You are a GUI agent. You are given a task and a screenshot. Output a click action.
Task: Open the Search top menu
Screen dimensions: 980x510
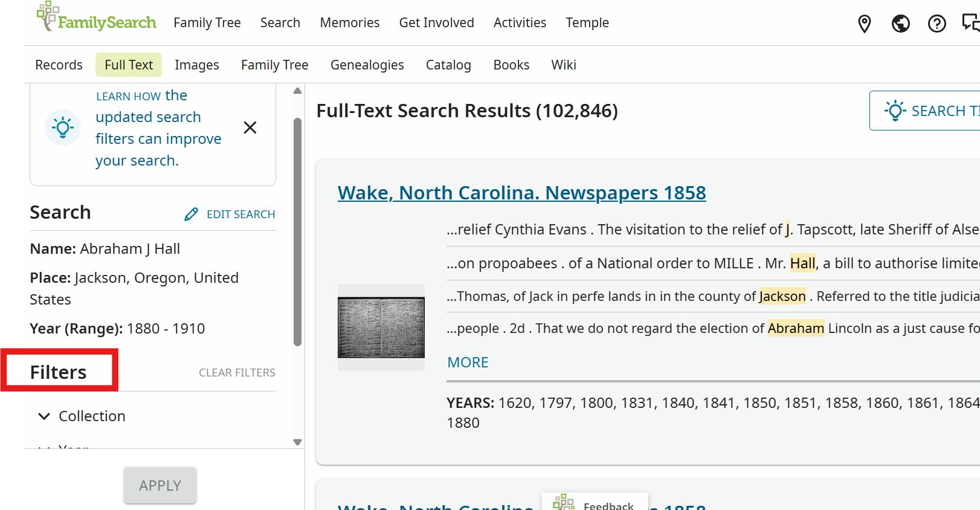tap(280, 23)
